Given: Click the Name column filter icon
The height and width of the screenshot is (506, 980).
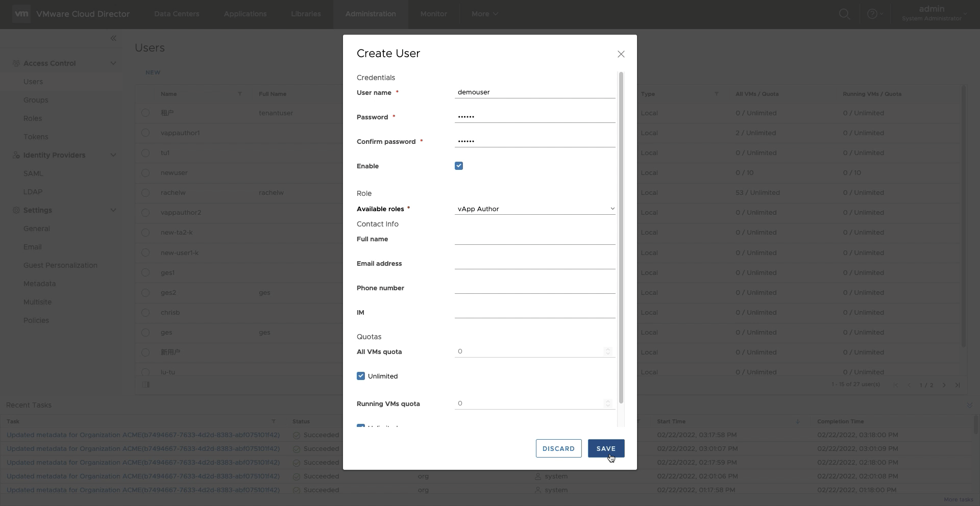Looking at the screenshot, I should (x=240, y=94).
